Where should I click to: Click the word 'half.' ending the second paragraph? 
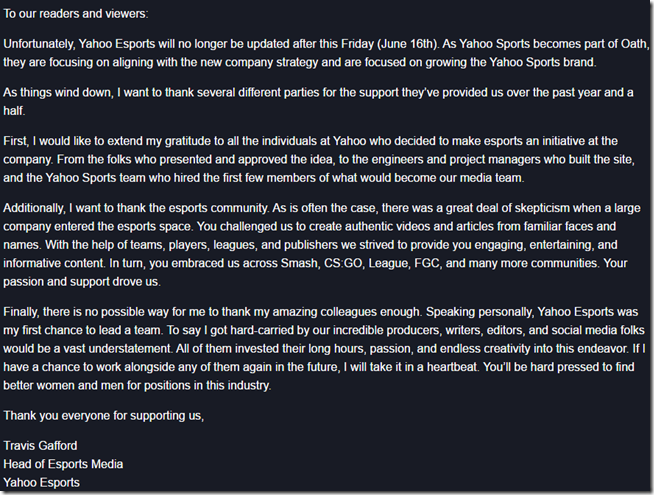[x=14, y=111]
